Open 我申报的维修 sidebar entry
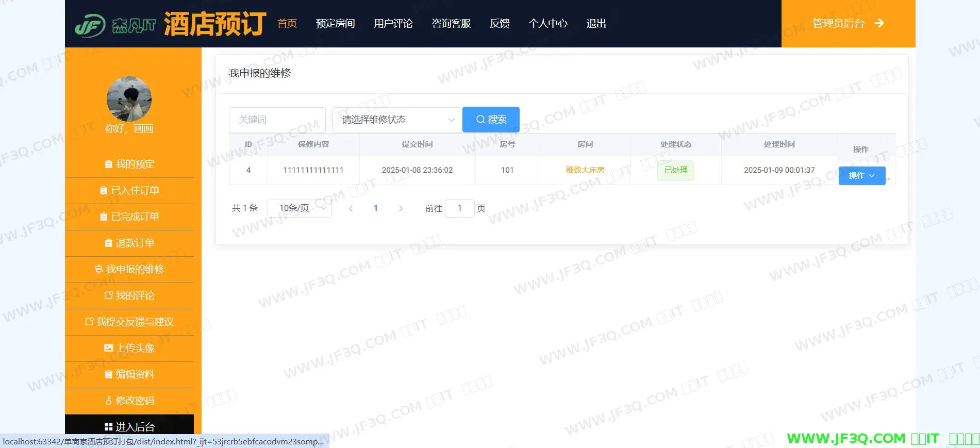The width and height of the screenshot is (980, 448). [x=129, y=269]
